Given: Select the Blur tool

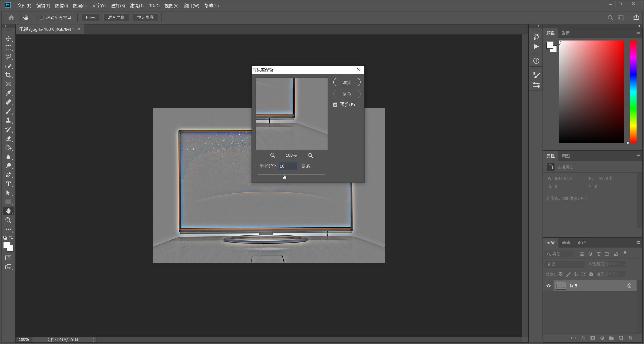Looking at the screenshot, I should [8, 157].
